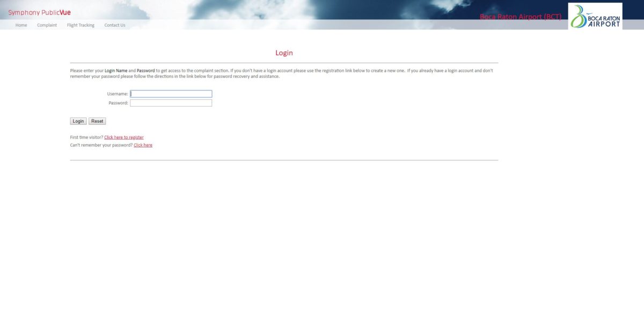
Task: Click the Boca Raton Airport logo
Action: click(595, 16)
